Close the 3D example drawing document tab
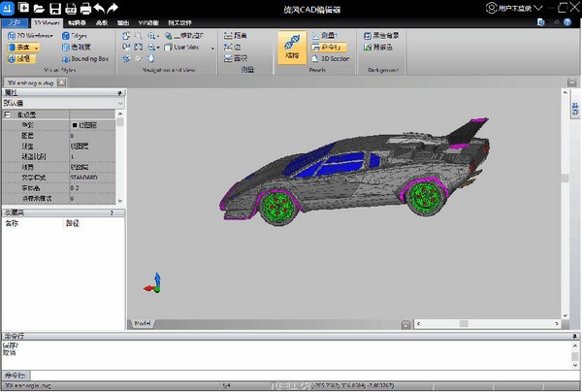 pos(60,83)
